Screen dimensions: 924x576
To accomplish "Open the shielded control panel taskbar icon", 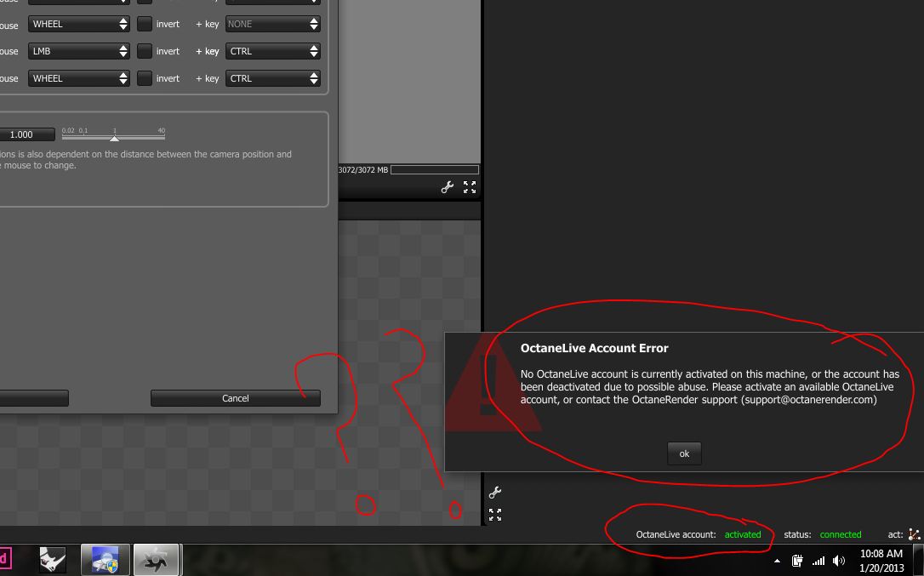I will (x=105, y=560).
